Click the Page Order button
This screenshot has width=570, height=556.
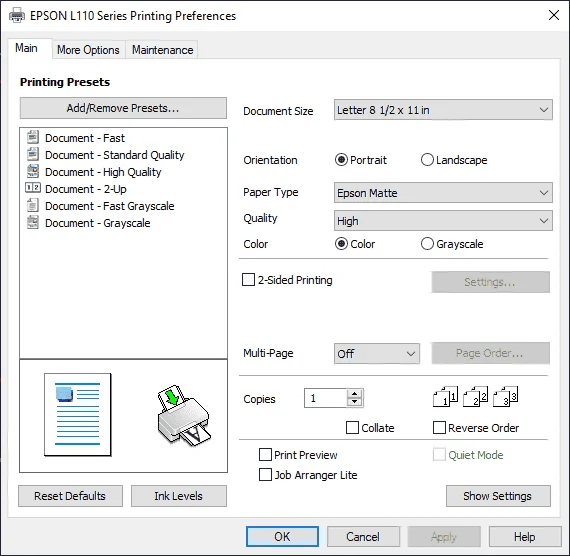coord(490,353)
